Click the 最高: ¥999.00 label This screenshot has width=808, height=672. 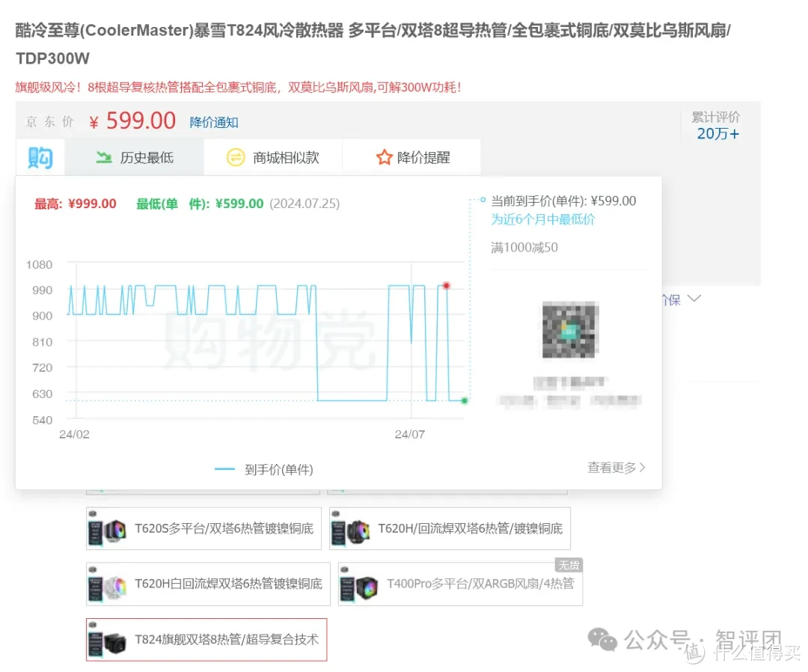(76, 204)
